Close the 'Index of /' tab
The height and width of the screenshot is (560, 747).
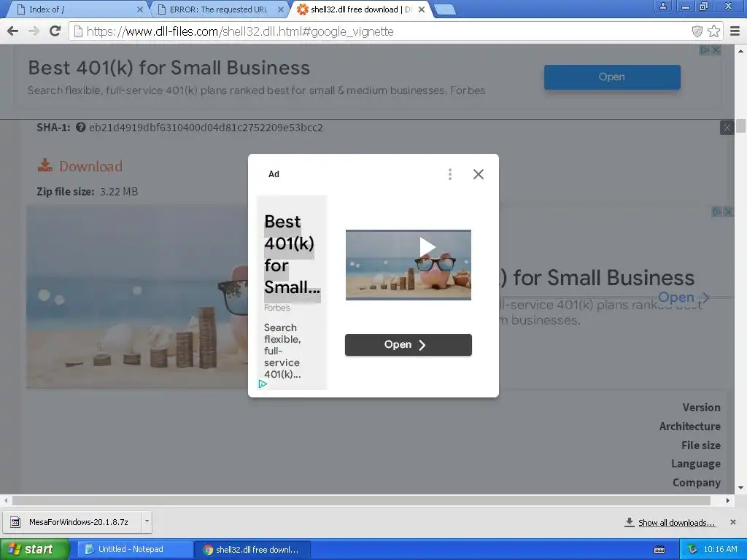139,9
